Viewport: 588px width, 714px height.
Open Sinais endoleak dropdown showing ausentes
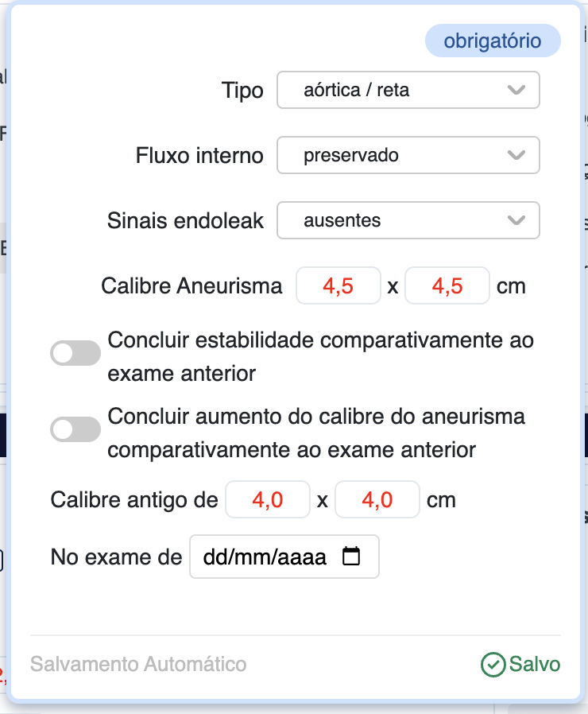pyautogui.click(x=397, y=220)
